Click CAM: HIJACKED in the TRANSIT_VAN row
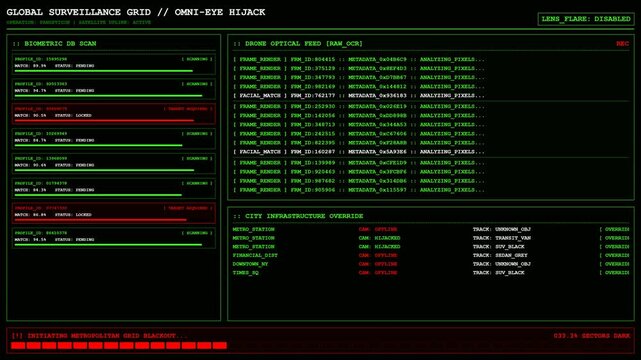This screenshot has height=360, width=641. (x=379, y=238)
